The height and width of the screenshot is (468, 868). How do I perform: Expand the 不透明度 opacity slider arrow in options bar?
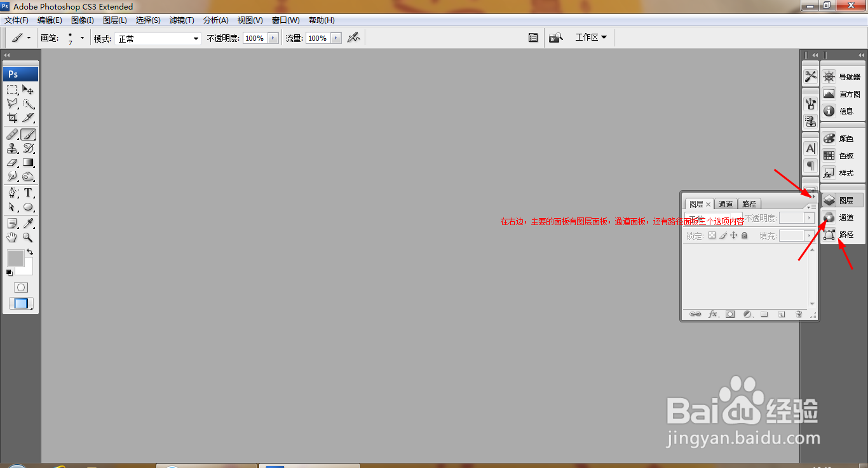(x=273, y=38)
